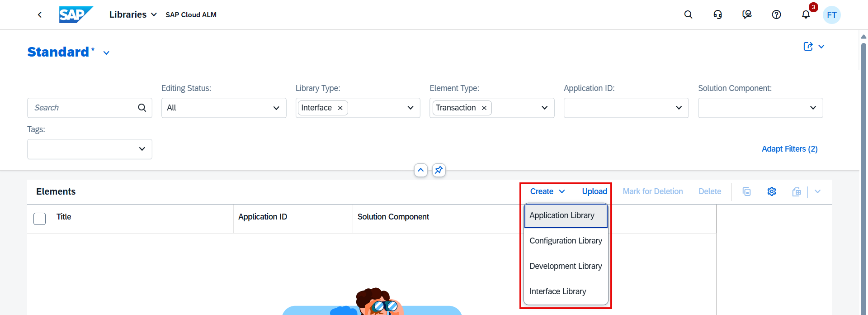Click the table settings gear icon

coord(772,191)
